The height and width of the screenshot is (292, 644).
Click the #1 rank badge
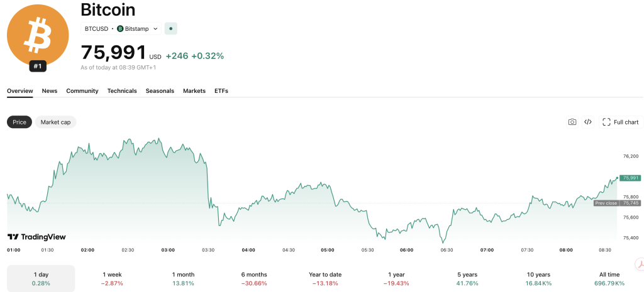tap(37, 66)
